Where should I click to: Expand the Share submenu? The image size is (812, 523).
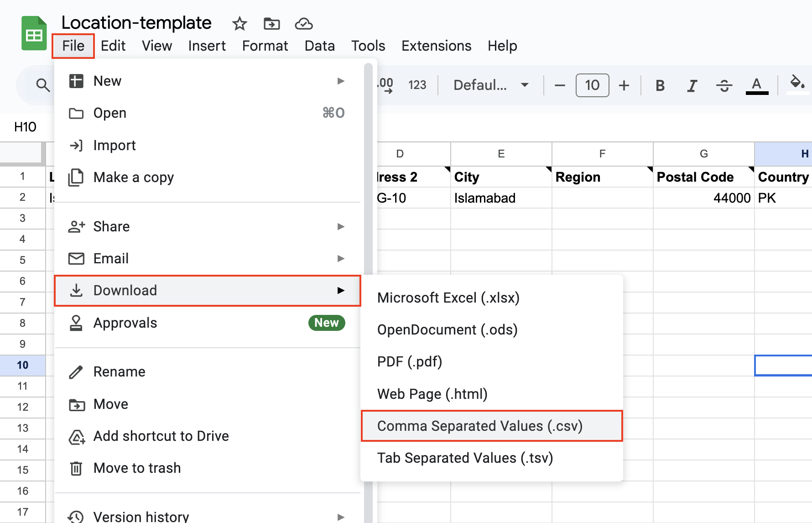pos(208,227)
